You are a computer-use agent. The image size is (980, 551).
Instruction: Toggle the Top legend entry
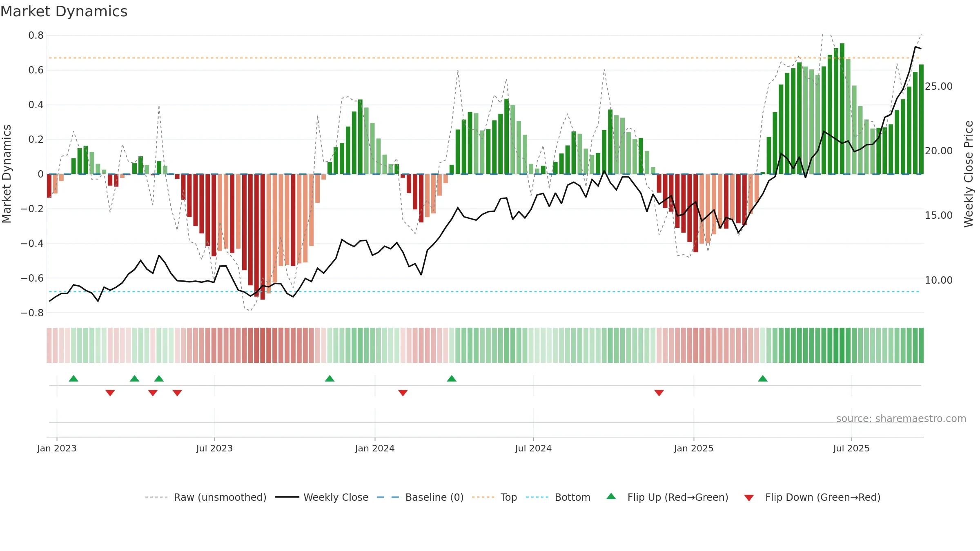[509, 497]
